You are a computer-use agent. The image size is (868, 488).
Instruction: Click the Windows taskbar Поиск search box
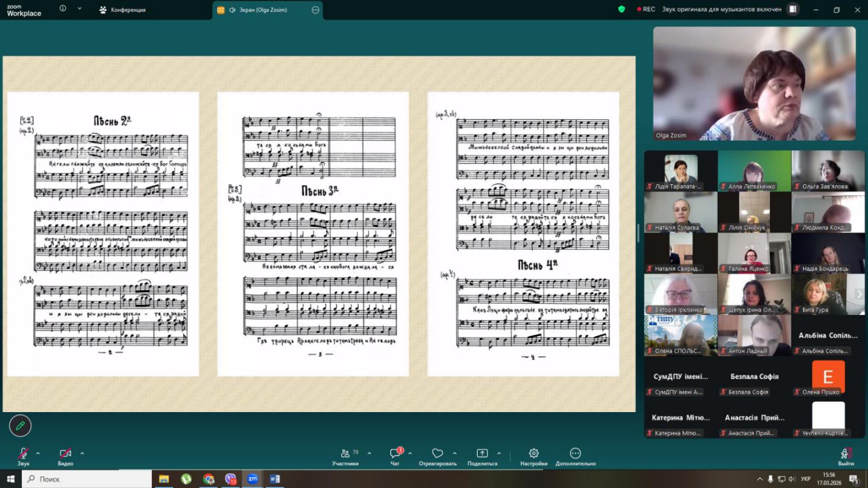coord(87,479)
